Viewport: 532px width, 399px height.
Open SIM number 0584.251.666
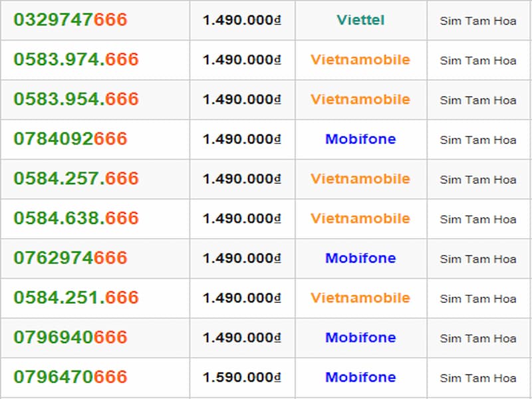(x=76, y=298)
